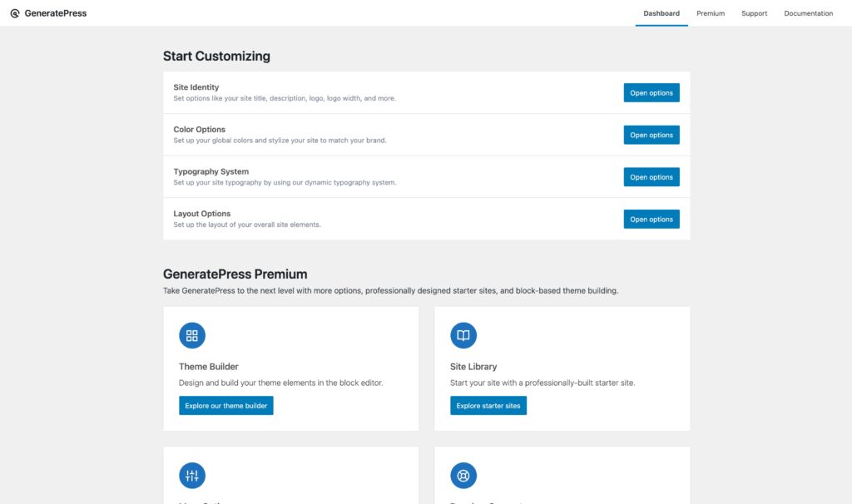Open options for Typography System
The width and height of the screenshot is (852, 504).
click(651, 177)
